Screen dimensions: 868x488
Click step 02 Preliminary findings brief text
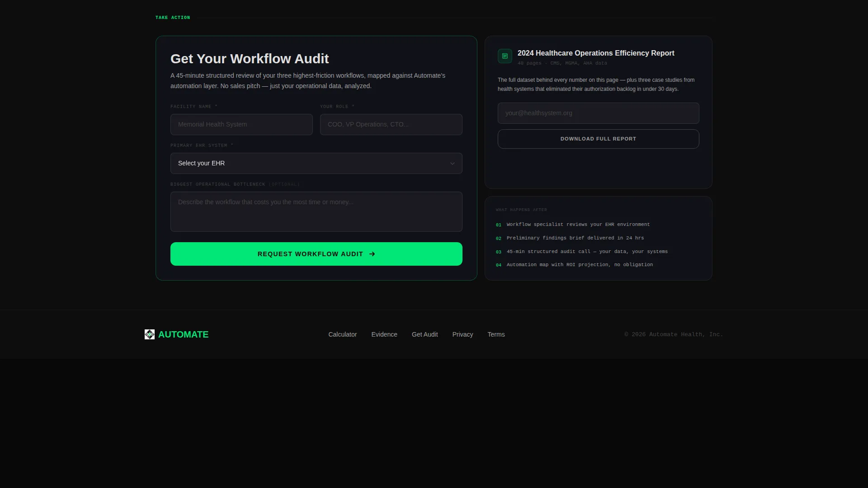click(x=575, y=238)
